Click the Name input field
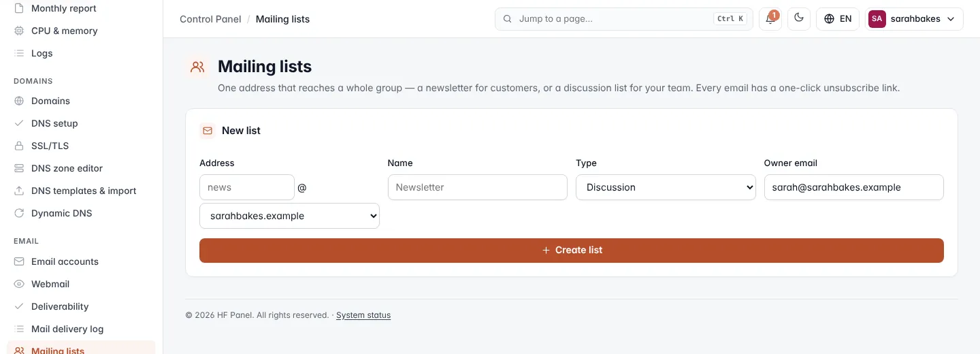Image resolution: width=980 pixels, height=354 pixels. coord(478,187)
